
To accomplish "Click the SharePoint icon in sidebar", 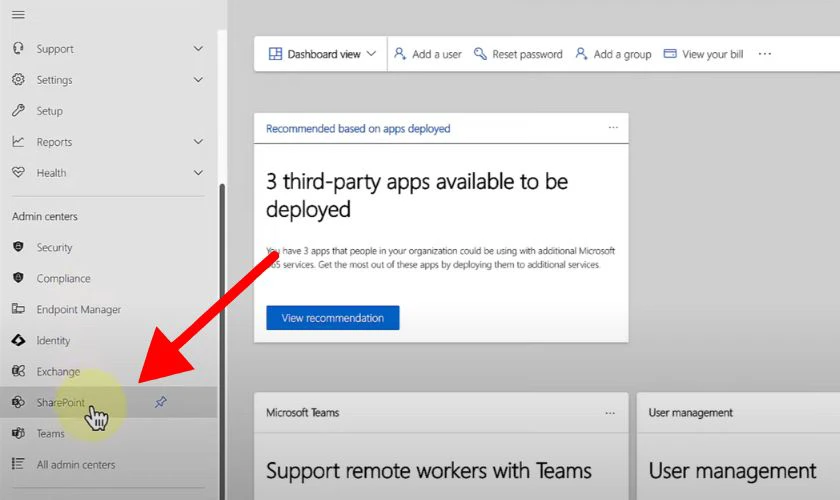I will [18, 402].
